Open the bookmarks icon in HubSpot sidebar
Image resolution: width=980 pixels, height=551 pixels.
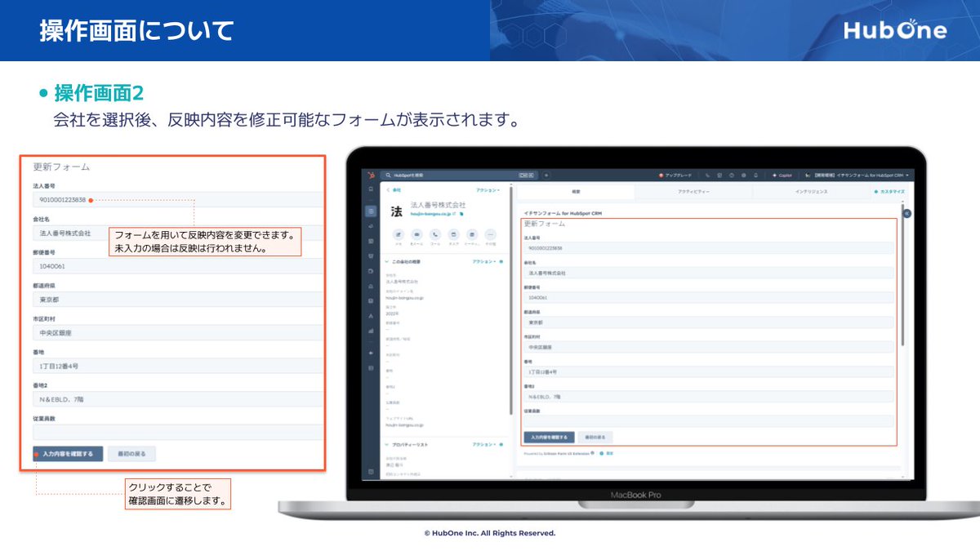click(371, 189)
